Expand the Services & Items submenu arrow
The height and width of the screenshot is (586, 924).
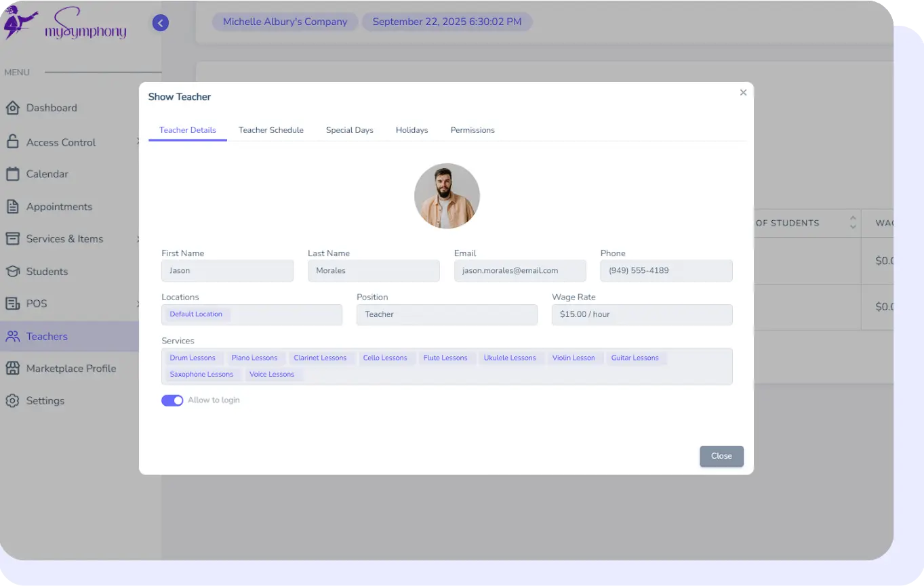(x=138, y=238)
